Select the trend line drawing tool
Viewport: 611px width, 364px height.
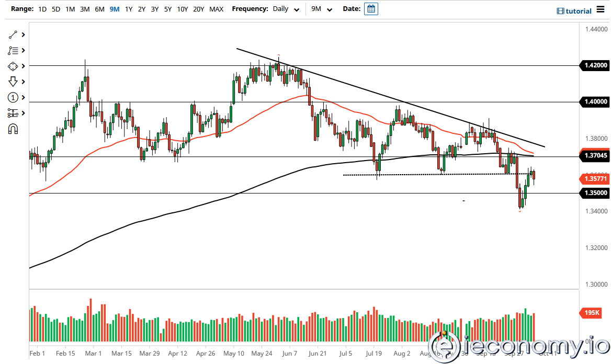tap(13, 35)
